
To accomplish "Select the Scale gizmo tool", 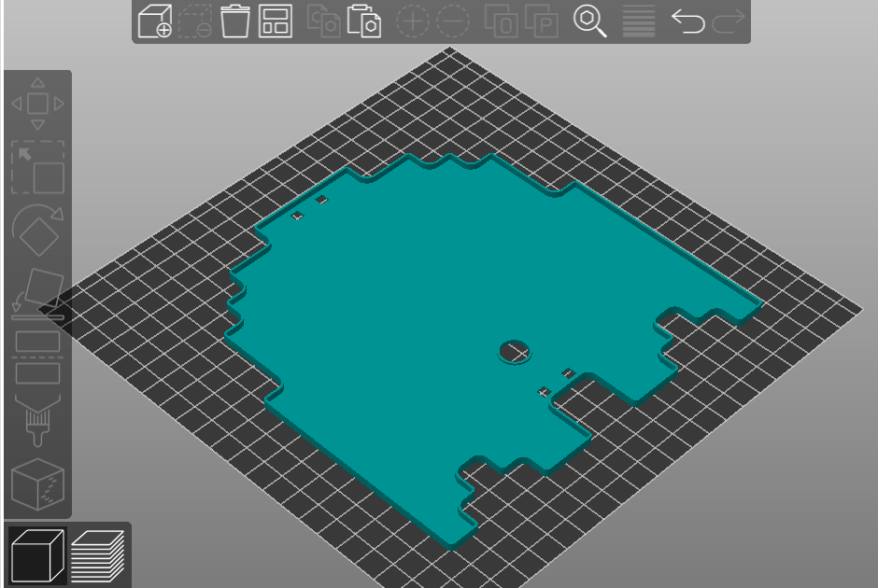I will coord(37,167).
